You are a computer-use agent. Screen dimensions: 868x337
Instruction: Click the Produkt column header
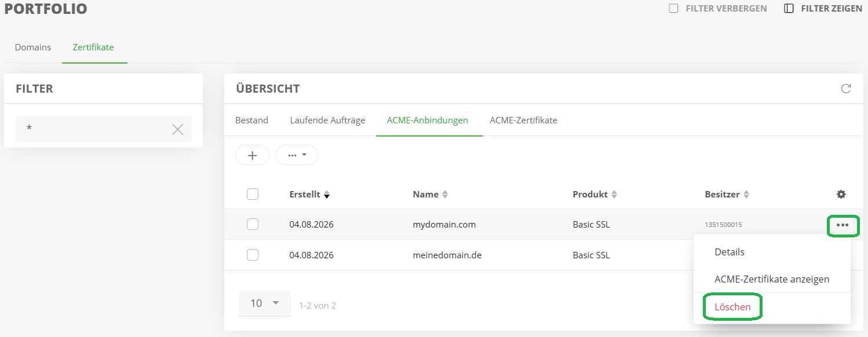coord(590,195)
